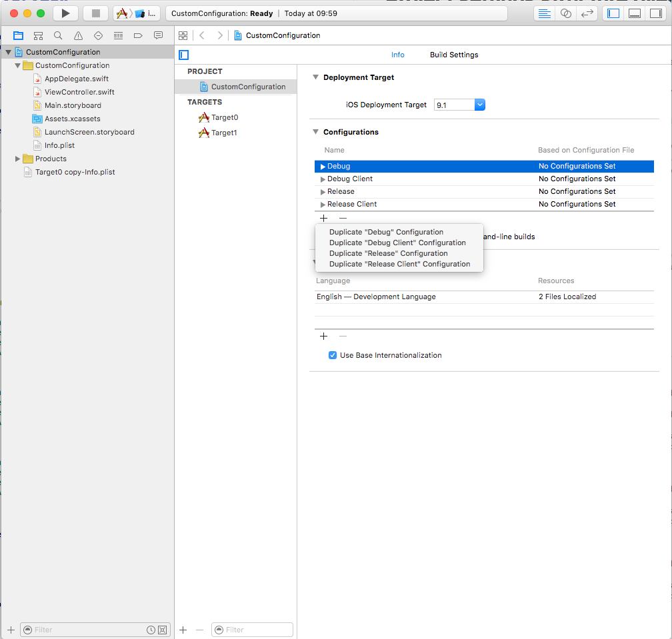This screenshot has height=639, width=672.
Task: Open AppDelegate.swift in the navigator
Action: pyautogui.click(x=76, y=79)
